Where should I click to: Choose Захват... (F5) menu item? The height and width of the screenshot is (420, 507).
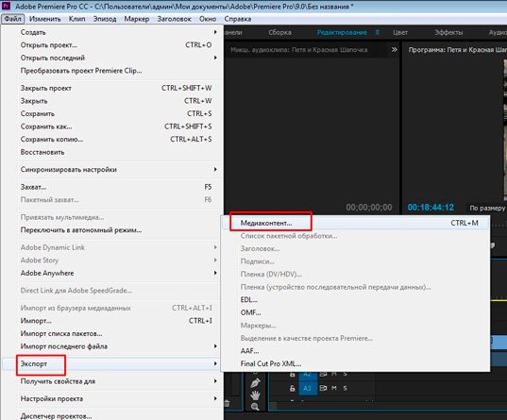click(112, 187)
